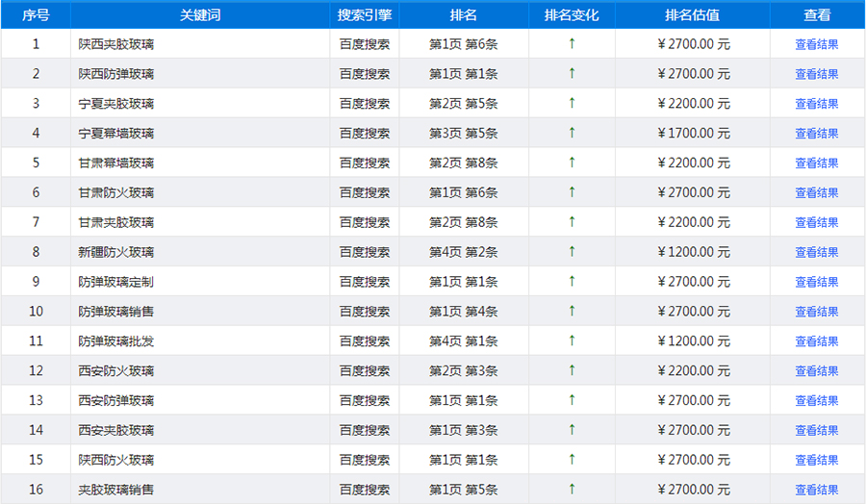Select keyword 新疆防火玻璃
Screen dimensions: 866x504
click(x=116, y=253)
